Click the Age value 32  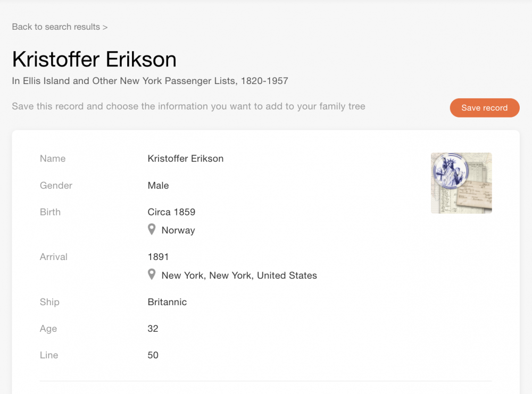coord(153,329)
